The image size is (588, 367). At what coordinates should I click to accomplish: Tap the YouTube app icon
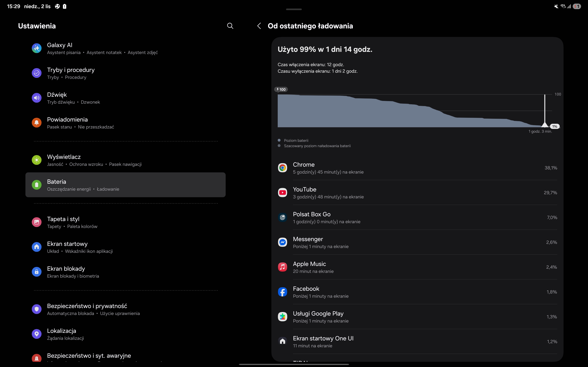(282, 193)
